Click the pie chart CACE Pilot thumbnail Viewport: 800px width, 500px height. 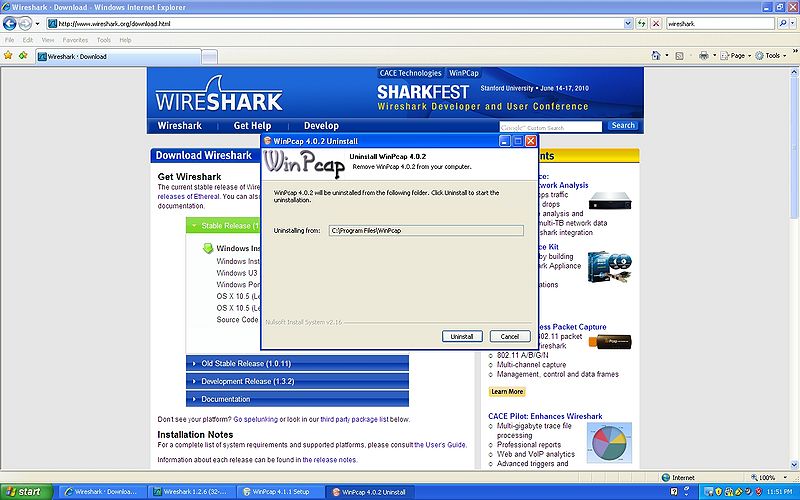[x=609, y=442]
